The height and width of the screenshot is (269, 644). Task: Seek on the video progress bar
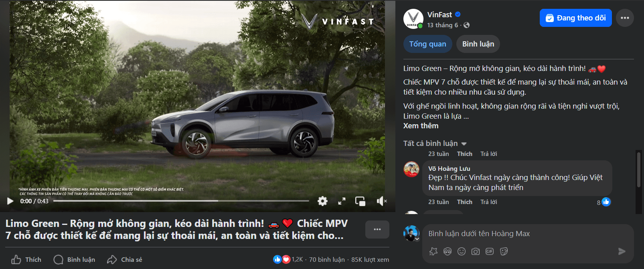[x=181, y=201]
